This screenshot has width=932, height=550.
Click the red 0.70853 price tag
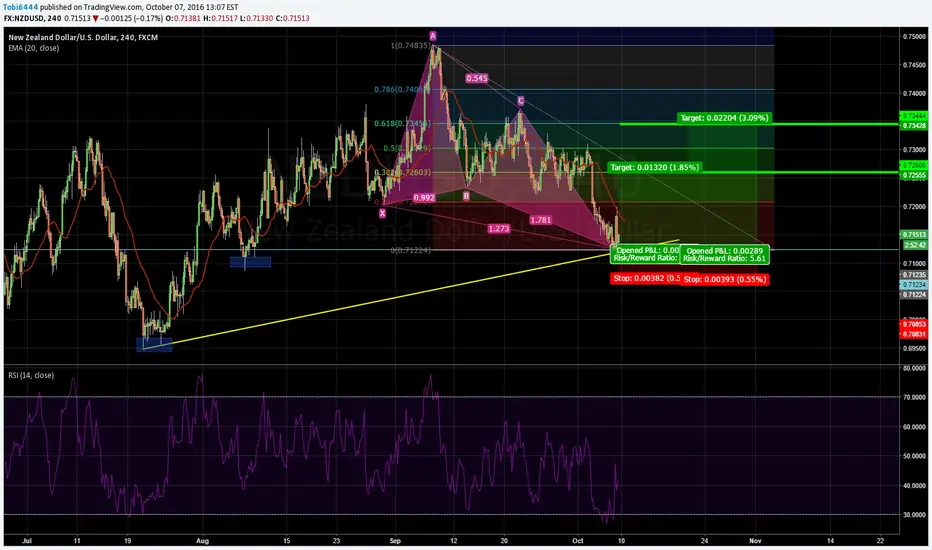pos(914,324)
